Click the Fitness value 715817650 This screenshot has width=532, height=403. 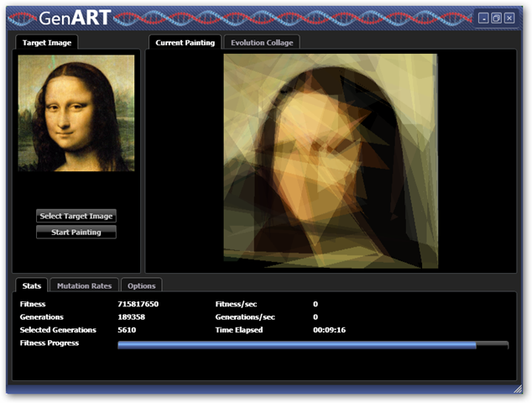[138, 304]
